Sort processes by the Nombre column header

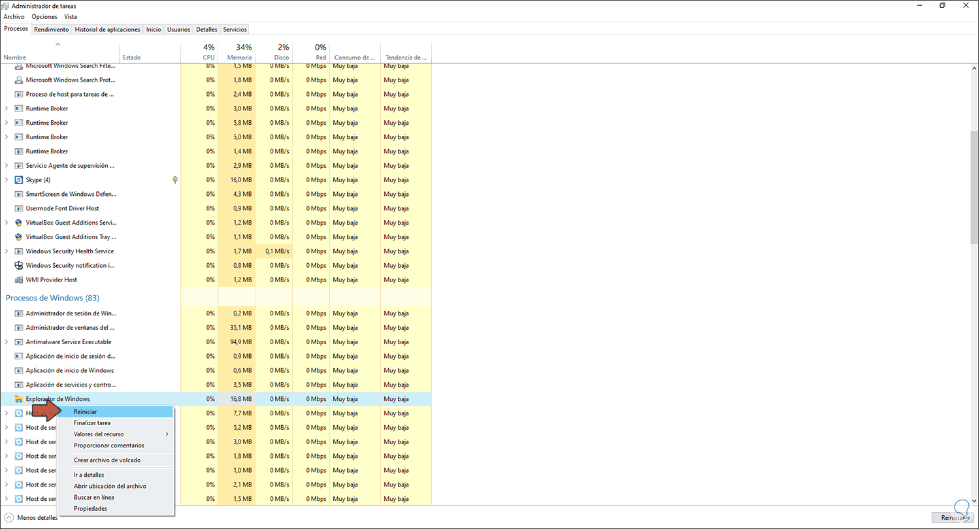60,52
